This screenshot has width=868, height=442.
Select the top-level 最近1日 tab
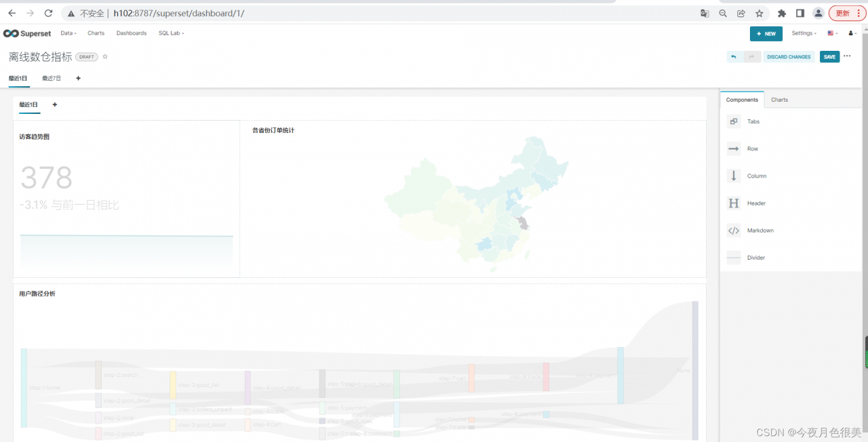[18, 79]
